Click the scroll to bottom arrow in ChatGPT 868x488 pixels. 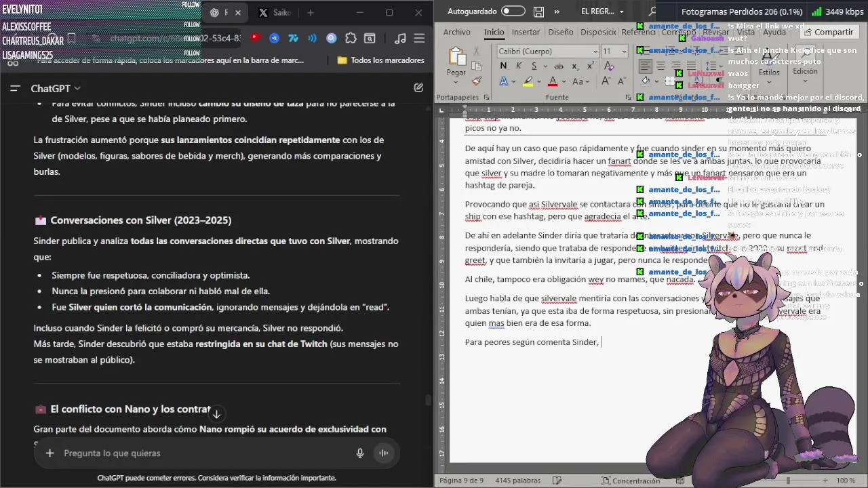point(216,413)
